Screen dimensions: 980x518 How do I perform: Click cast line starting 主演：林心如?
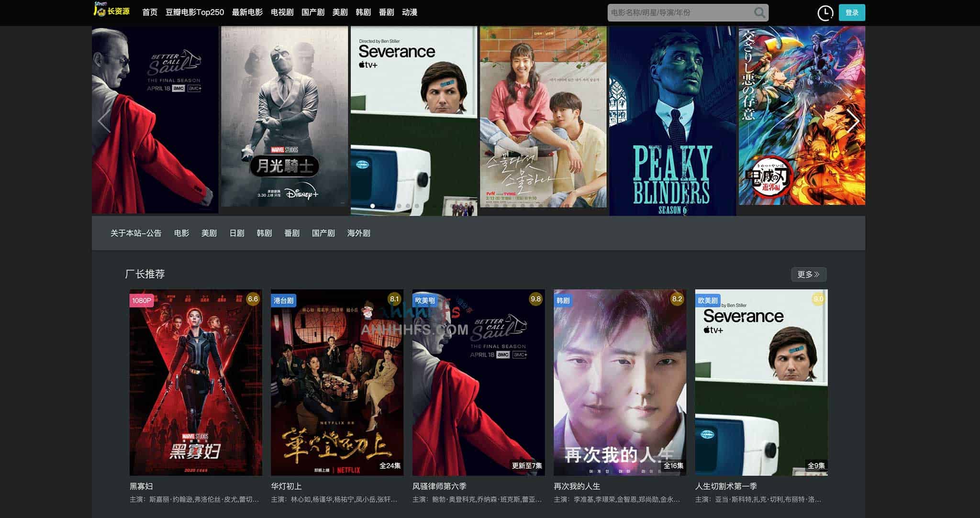pos(334,499)
